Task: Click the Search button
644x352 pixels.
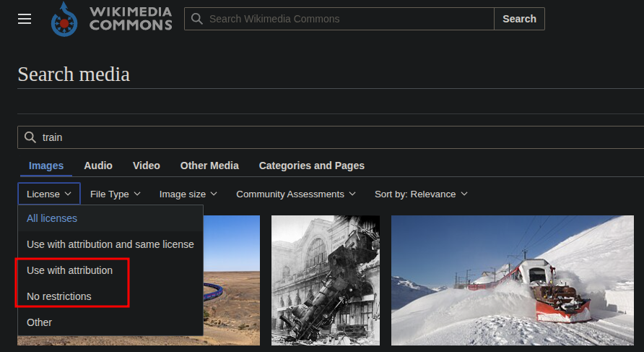Action: [520, 19]
